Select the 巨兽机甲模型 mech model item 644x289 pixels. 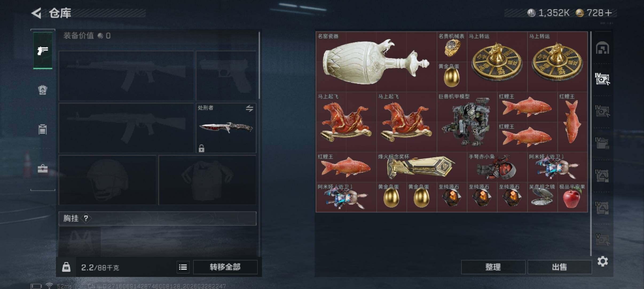click(467, 122)
